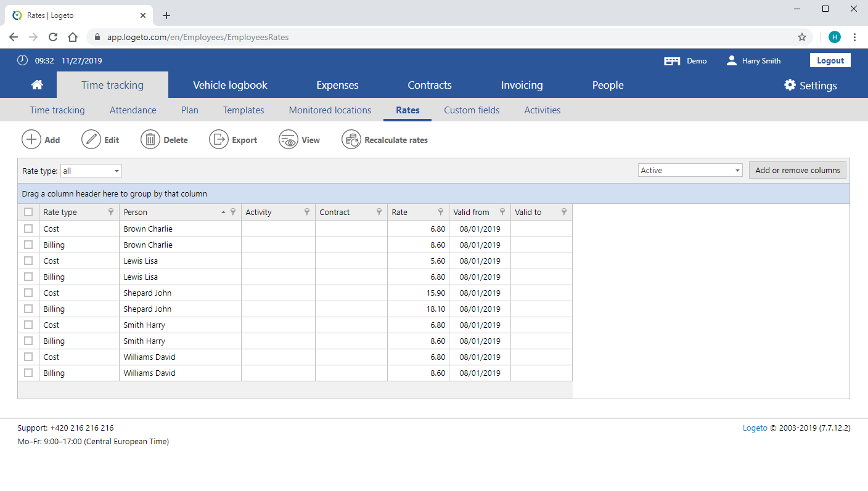Select the 5.60 rate cell
This screenshot has height=491, width=868.
pyautogui.click(x=418, y=261)
